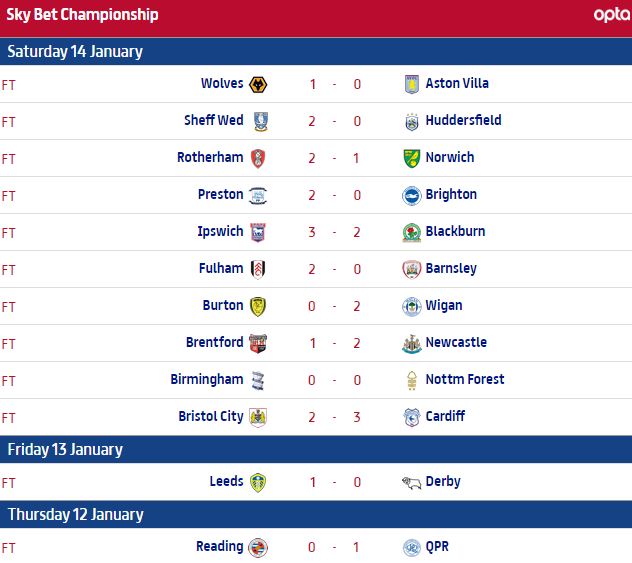Select the Newcastle club crest

[x=410, y=344]
